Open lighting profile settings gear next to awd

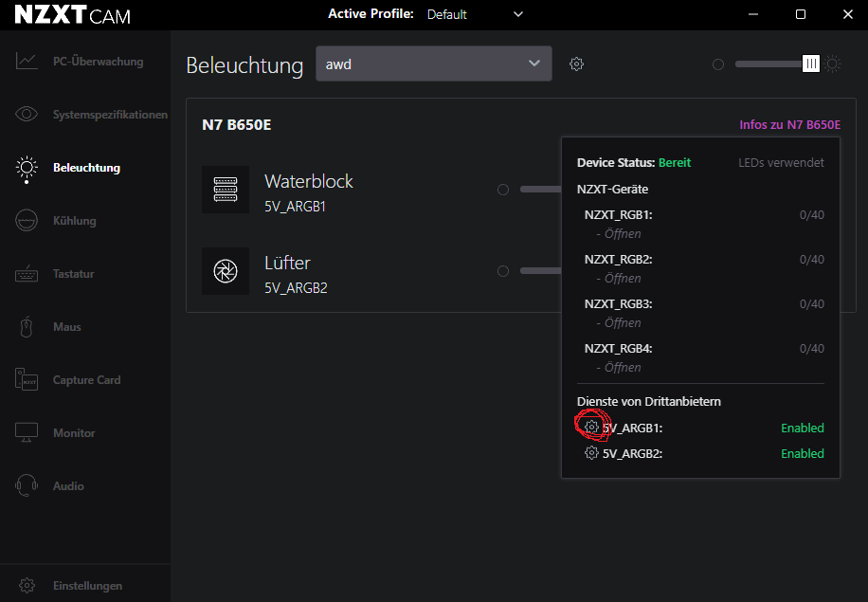(x=576, y=64)
